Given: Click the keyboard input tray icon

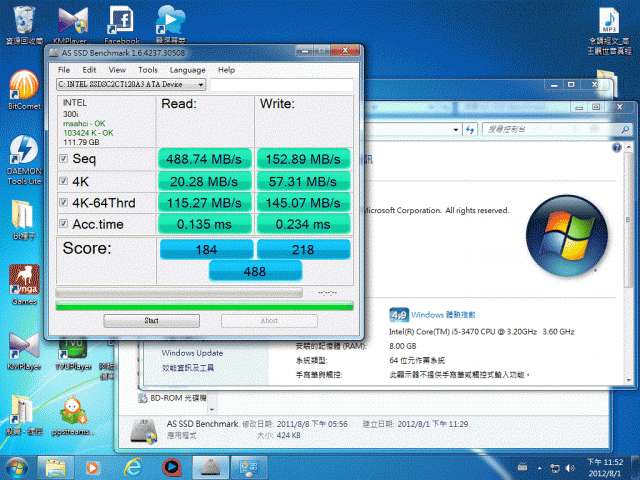Looking at the screenshot, I should [522, 468].
